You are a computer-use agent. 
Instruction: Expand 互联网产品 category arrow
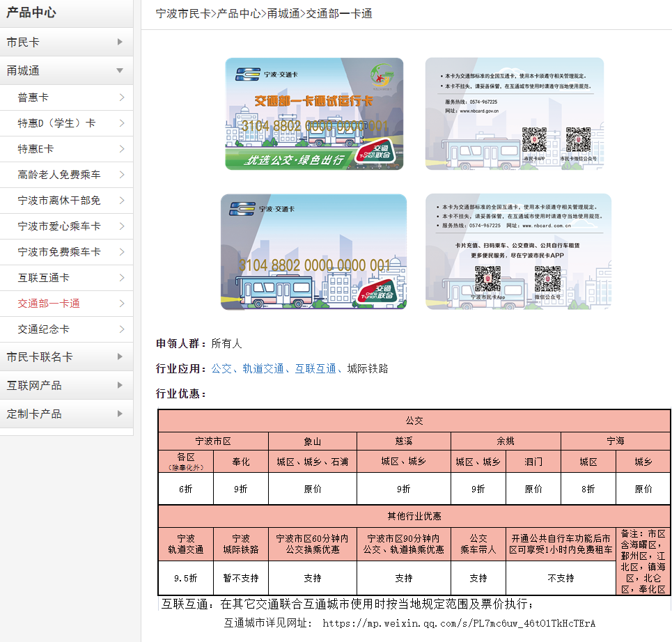tap(120, 385)
